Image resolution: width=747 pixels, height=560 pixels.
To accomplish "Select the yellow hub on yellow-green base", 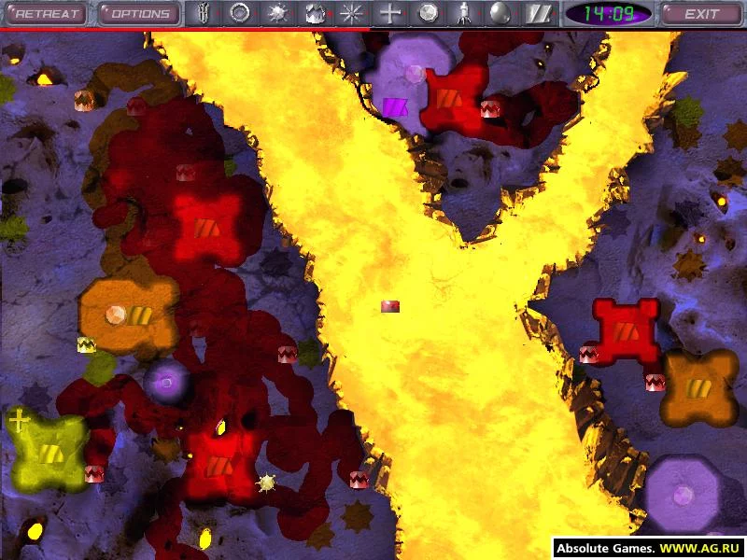I will point(51,453).
